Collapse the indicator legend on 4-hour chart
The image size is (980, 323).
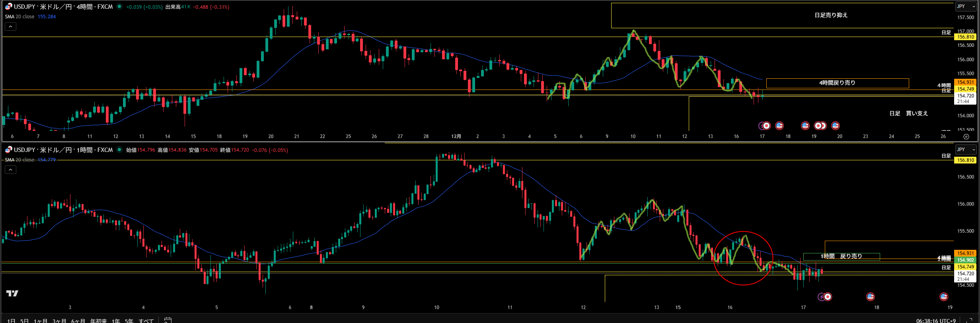coord(10,27)
